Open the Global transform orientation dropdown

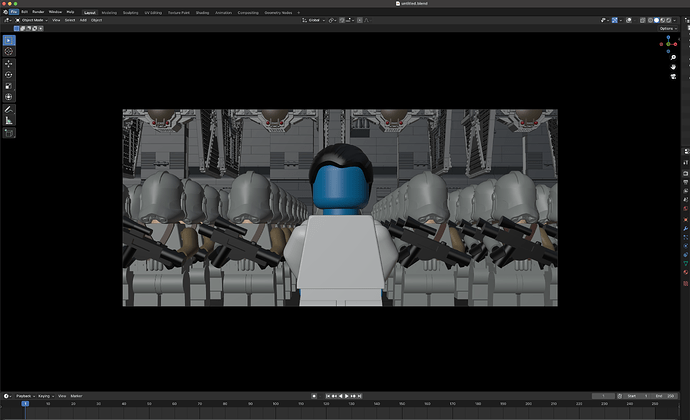[314, 20]
